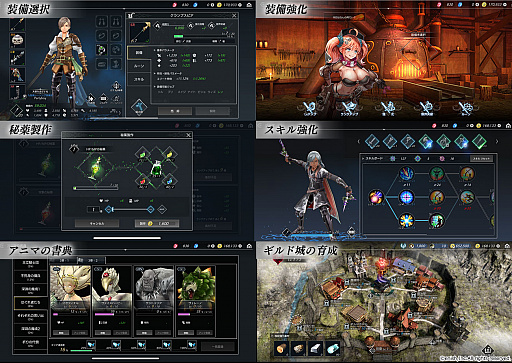This screenshot has width=512, height=363.
Task: Select the yellow starburst skill node
Action: (406, 221)
